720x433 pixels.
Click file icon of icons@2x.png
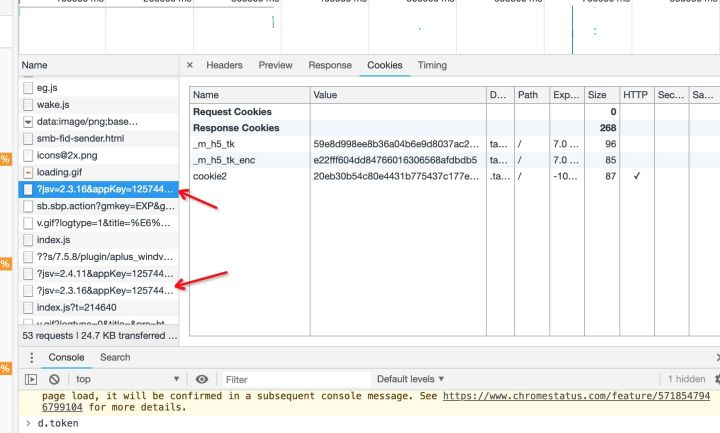(x=28, y=156)
